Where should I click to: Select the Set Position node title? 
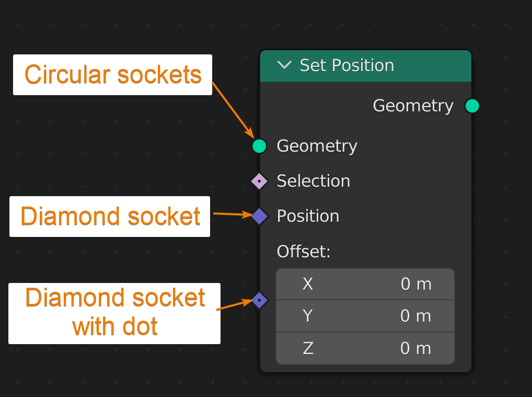pyautogui.click(x=346, y=65)
